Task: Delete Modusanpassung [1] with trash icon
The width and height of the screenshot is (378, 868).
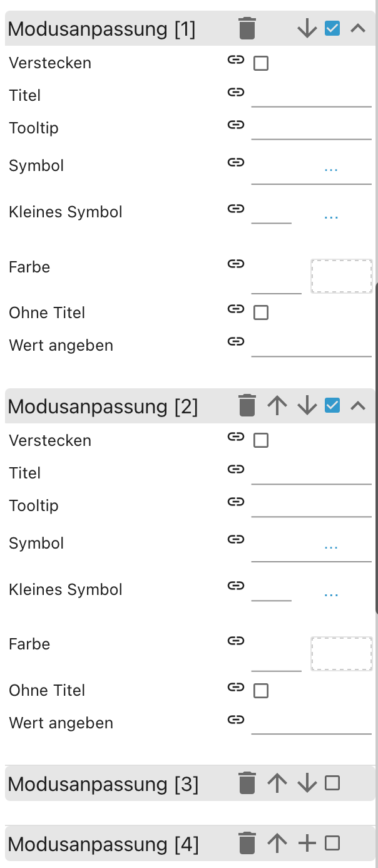Action: tap(247, 29)
